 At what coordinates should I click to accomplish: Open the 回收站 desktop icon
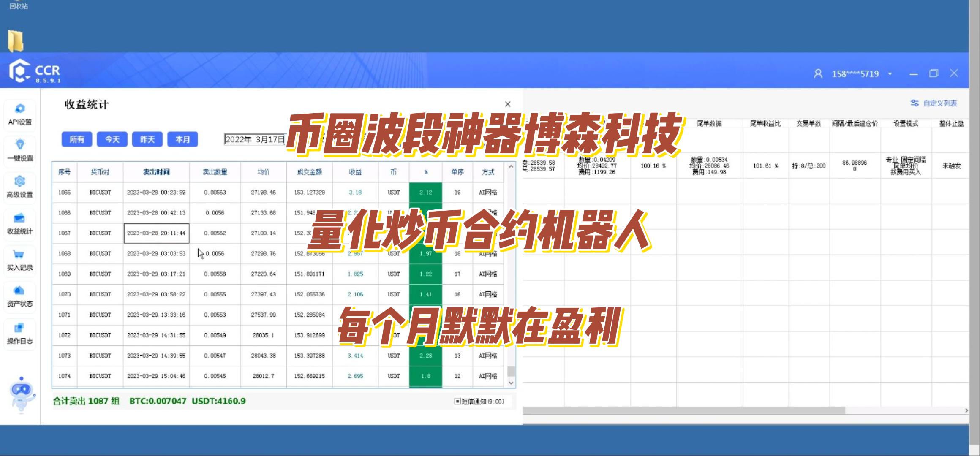tap(19, 5)
